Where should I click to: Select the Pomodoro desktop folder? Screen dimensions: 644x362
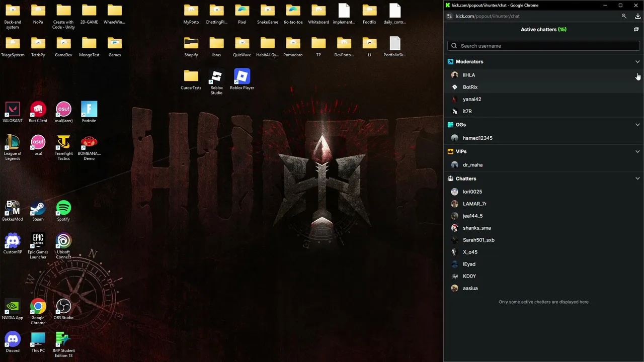[293, 47]
